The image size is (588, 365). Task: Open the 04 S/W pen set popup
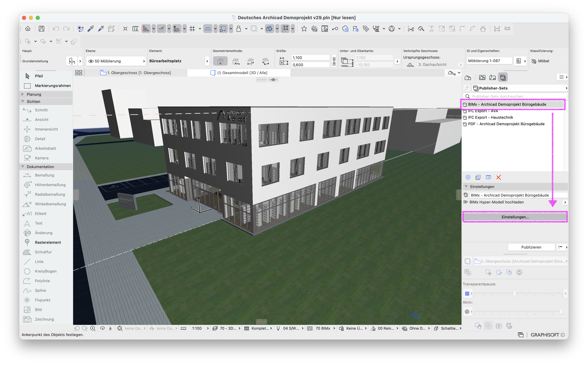pos(290,328)
